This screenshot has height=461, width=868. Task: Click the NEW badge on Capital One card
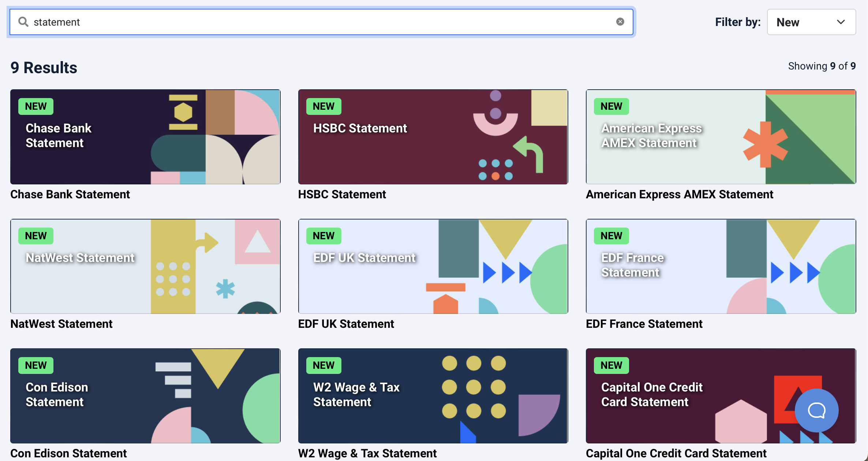tap(611, 365)
